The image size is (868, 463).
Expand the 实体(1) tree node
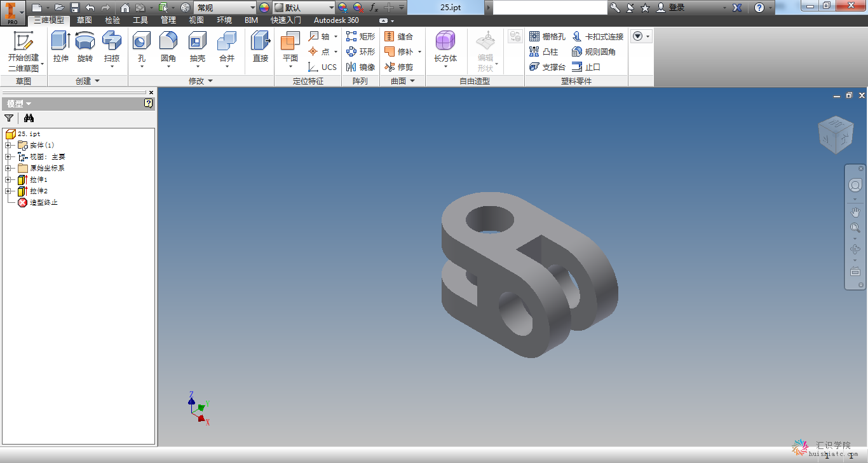[9, 145]
